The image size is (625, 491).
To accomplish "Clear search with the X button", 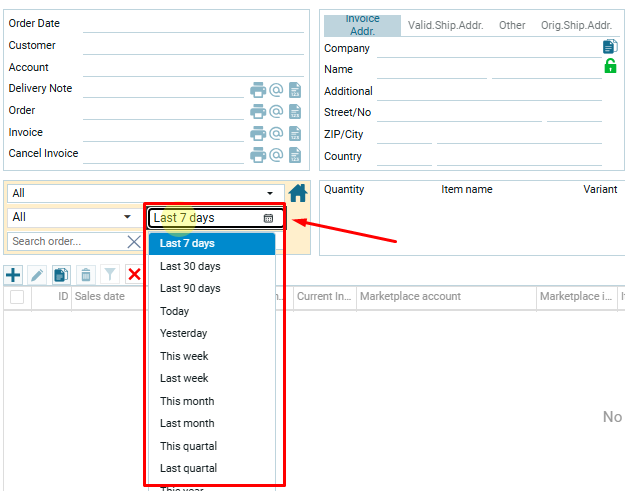I will [134, 242].
